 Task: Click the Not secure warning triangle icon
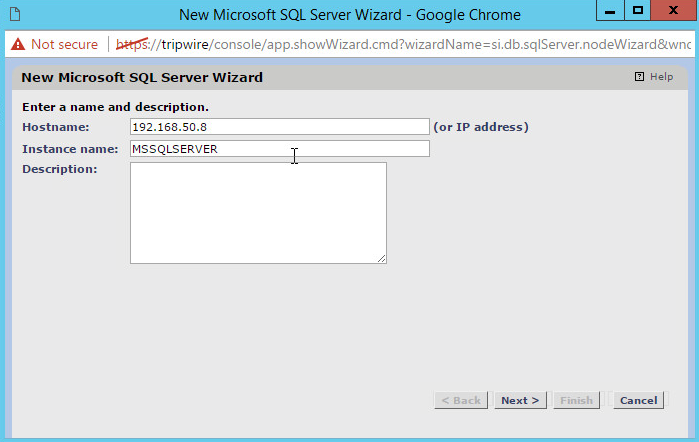[x=17, y=45]
